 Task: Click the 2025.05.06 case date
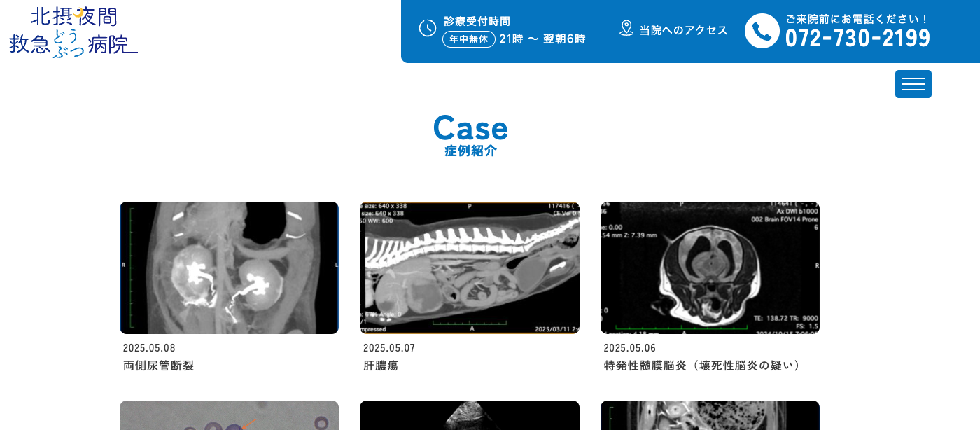click(630, 348)
